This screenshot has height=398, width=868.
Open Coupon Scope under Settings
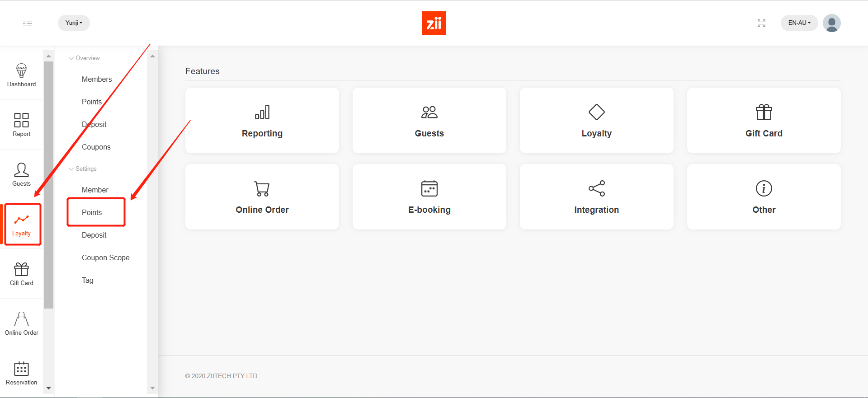[x=106, y=258]
